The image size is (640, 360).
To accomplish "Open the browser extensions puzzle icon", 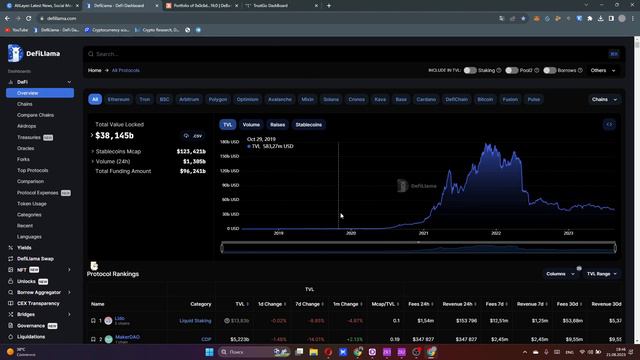I will 590,18.
